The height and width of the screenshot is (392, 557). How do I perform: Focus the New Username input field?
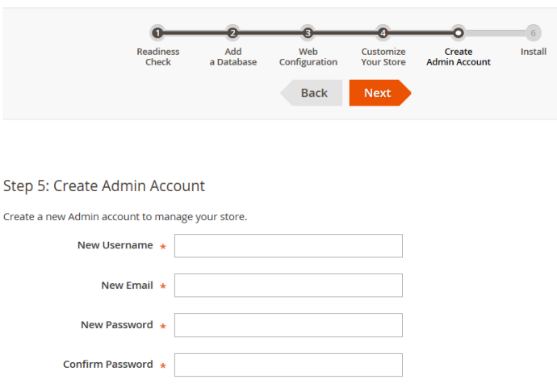pyautogui.click(x=288, y=246)
